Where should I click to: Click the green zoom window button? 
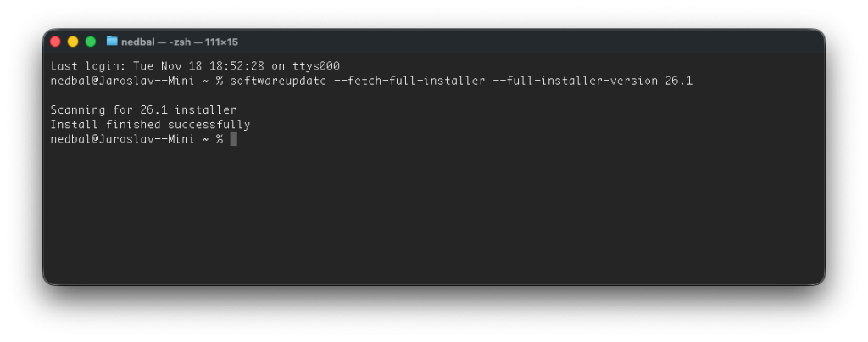click(90, 42)
